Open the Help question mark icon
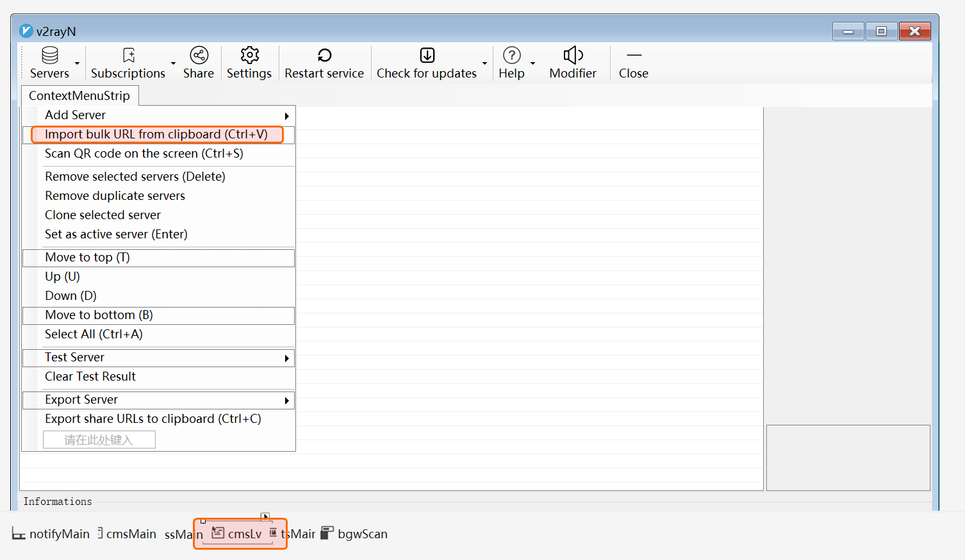 (x=511, y=55)
